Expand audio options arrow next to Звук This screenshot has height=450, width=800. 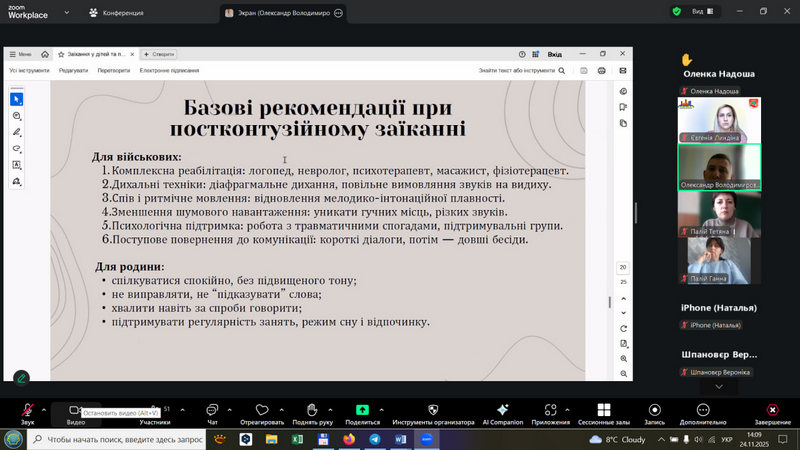click(x=45, y=409)
